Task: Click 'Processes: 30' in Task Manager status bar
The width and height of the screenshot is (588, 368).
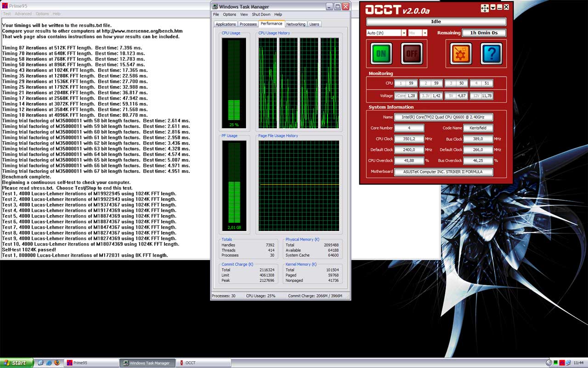Action: 224,296
